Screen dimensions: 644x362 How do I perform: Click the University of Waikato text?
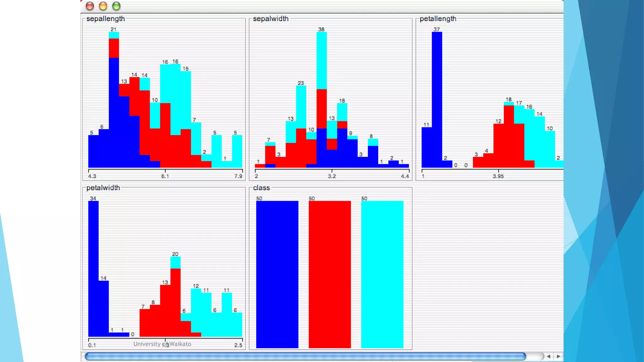(162, 344)
